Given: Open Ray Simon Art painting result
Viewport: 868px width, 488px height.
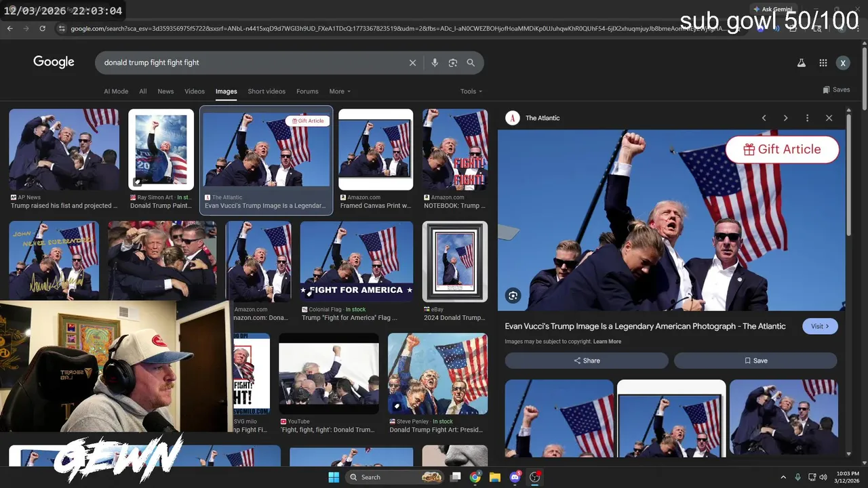Looking at the screenshot, I should click(x=161, y=150).
